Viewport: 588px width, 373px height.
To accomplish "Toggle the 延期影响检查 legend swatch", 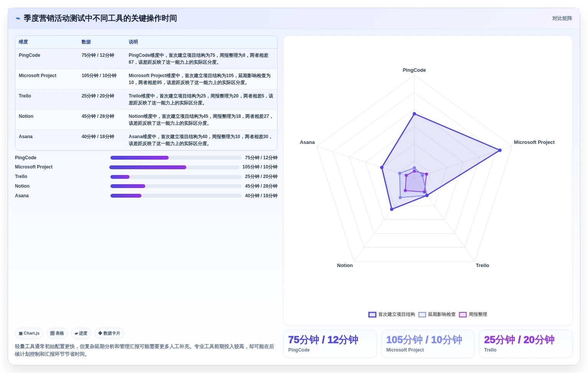I will 422,315.
